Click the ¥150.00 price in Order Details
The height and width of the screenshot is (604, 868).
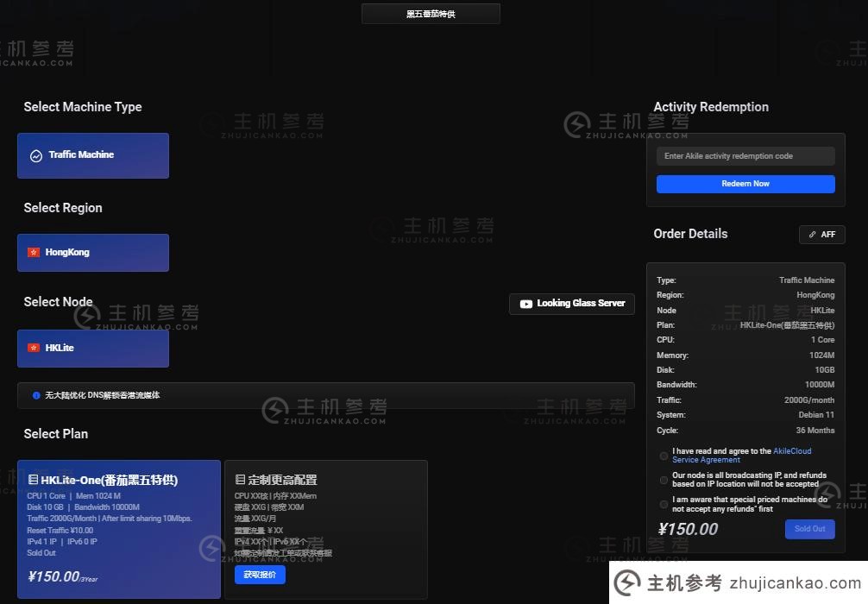click(x=688, y=529)
